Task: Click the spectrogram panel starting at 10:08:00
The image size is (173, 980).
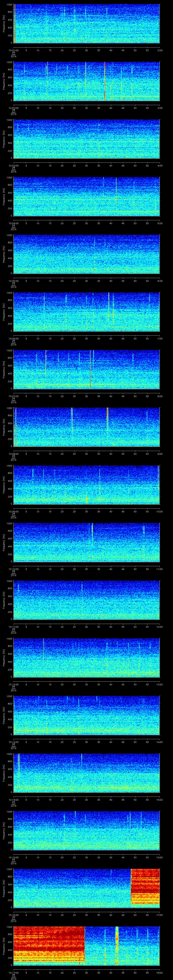Action: click(87, 427)
